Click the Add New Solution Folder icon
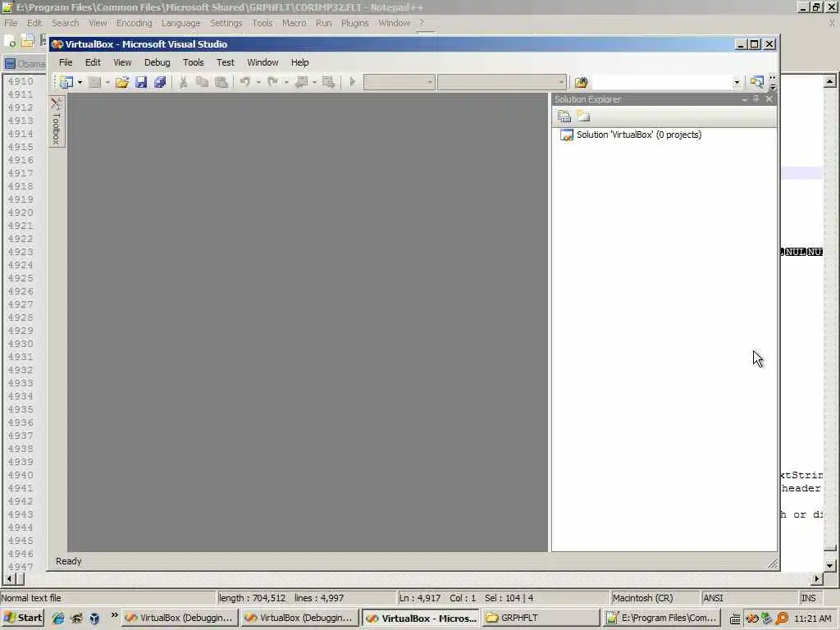Viewport: 840px width, 630px height. (x=583, y=116)
